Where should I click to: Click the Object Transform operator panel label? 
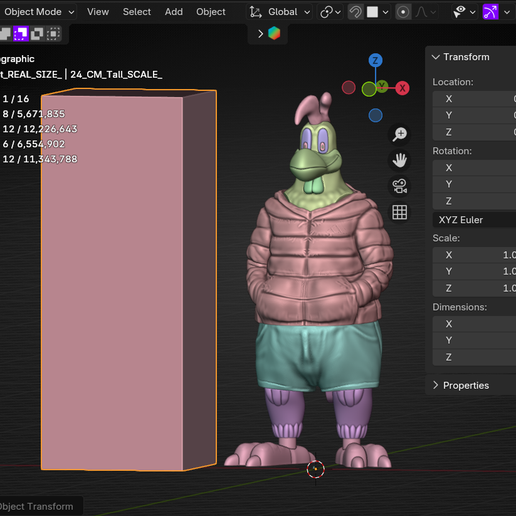(36, 507)
